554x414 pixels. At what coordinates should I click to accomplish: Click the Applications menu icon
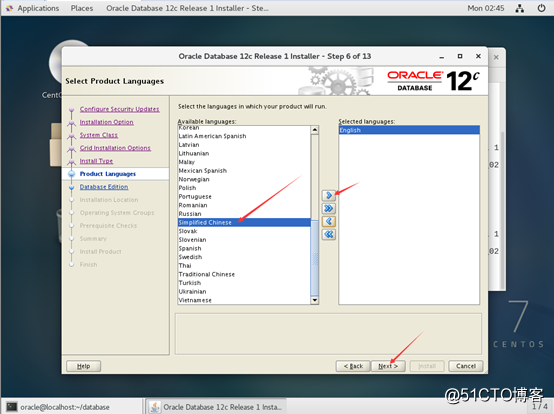pyautogui.click(x=9, y=8)
